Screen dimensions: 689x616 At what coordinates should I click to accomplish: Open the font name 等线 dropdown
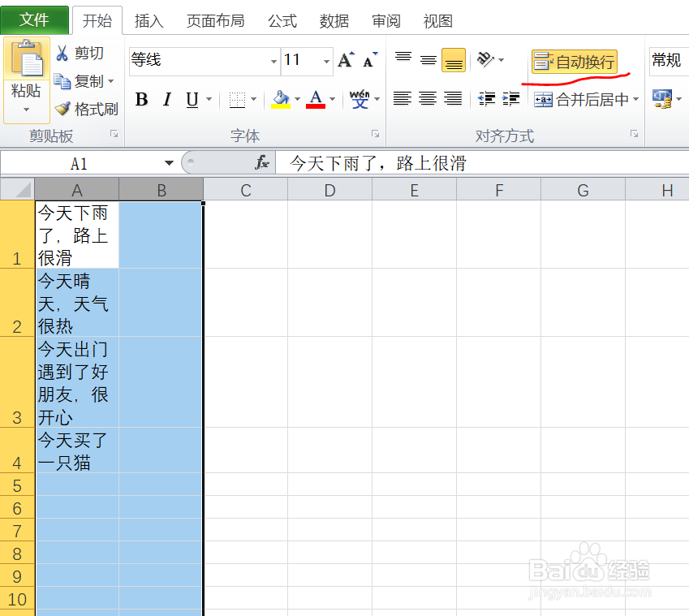click(x=273, y=61)
